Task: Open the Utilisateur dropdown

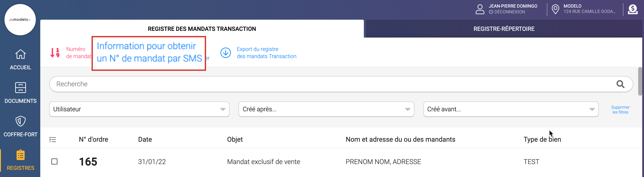Action: point(139,109)
